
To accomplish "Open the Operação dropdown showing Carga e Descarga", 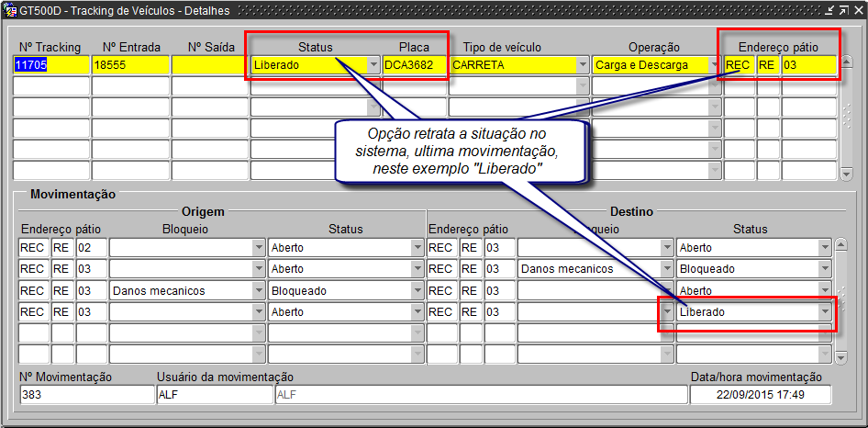I will [x=715, y=65].
